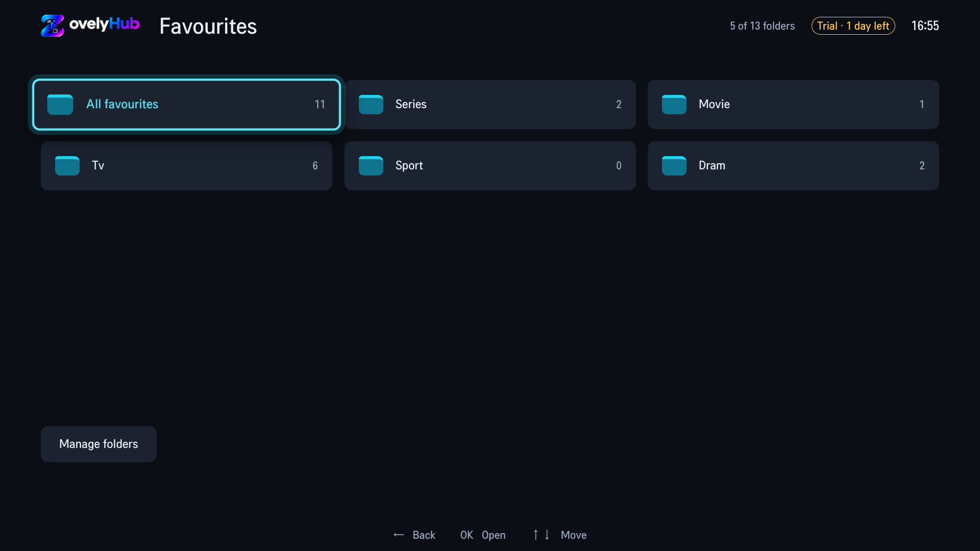This screenshot has height=551, width=980.
Task: Click the Dram folder name
Action: click(x=712, y=165)
